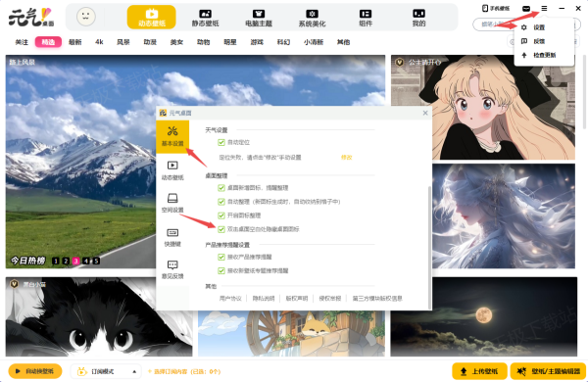Select hot list page 2 marker
588x382 pixels.
tap(66, 261)
